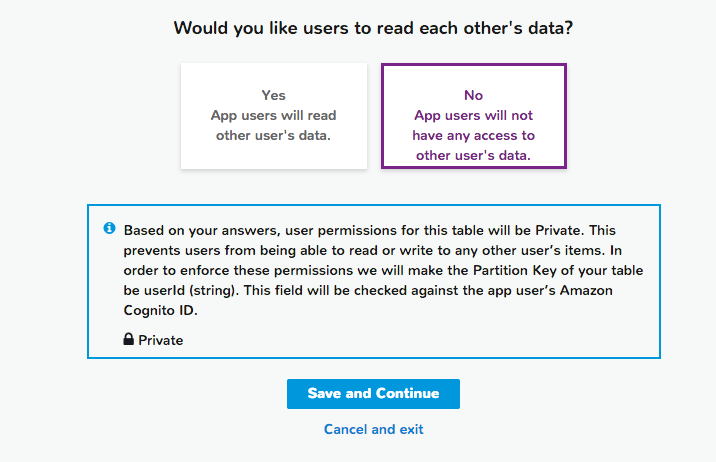
Task: Click the lock icon beside Private
Action: tap(128, 340)
